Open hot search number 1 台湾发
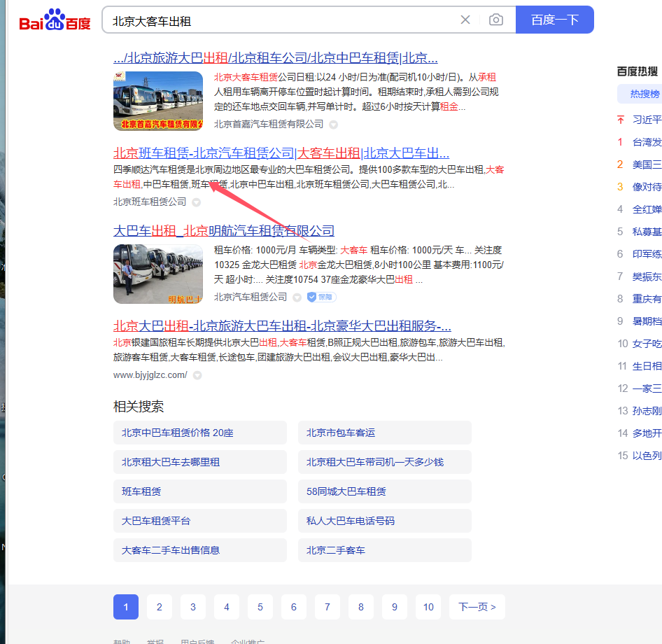This screenshot has width=662, height=644. [x=647, y=142]
